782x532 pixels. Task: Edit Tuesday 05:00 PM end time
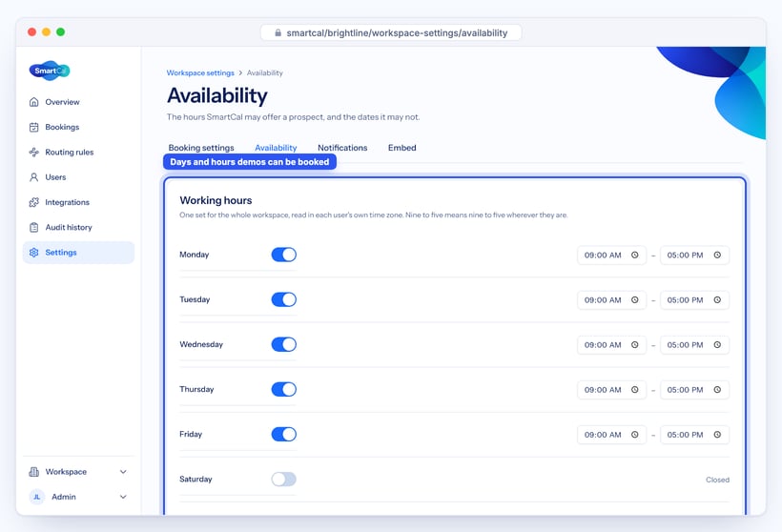click(694, 299)
